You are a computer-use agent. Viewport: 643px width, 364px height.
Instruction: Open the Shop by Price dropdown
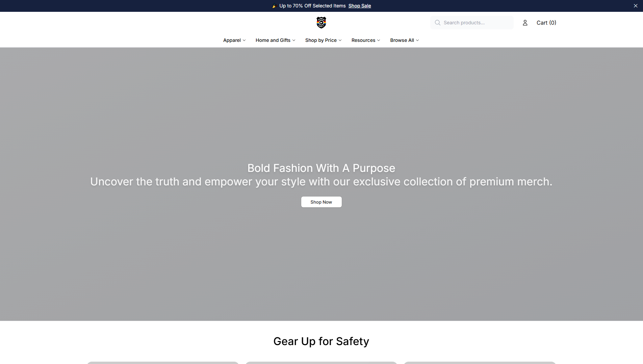click(323, 40)
